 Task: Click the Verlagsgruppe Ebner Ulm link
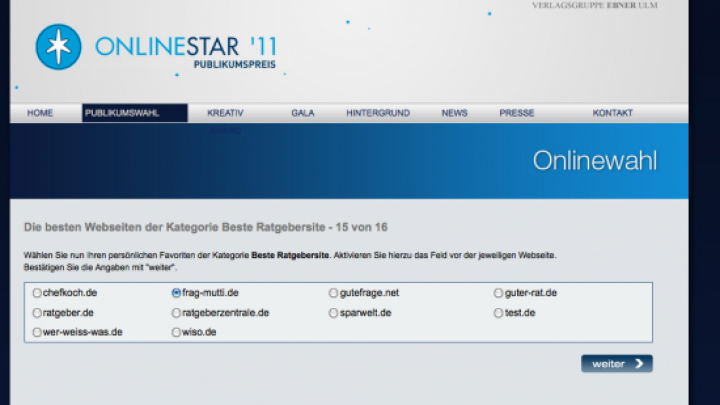595,6
